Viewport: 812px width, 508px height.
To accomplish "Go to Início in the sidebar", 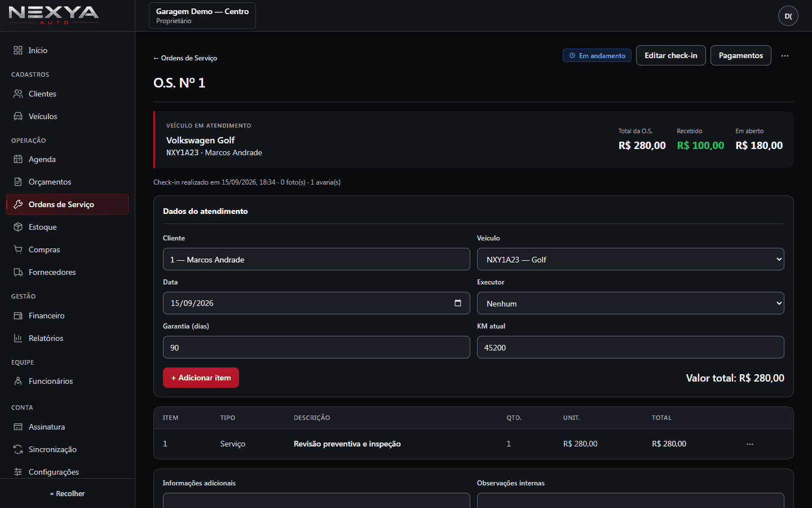I will click(x=68, y=50).
